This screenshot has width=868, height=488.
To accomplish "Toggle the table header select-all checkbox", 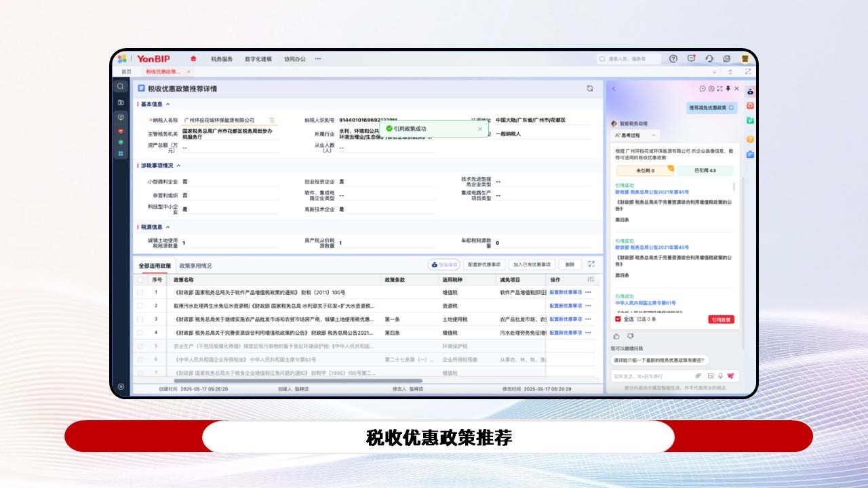I will pos(140,279).
